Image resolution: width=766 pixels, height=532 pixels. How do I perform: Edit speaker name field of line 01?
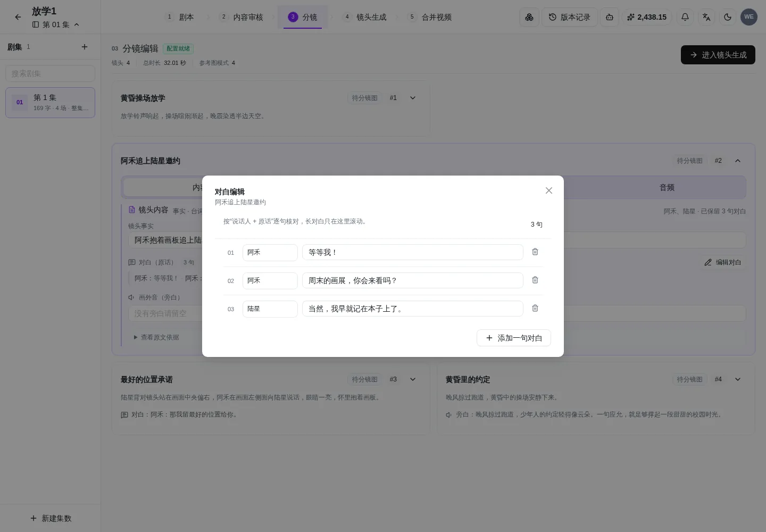270,253
